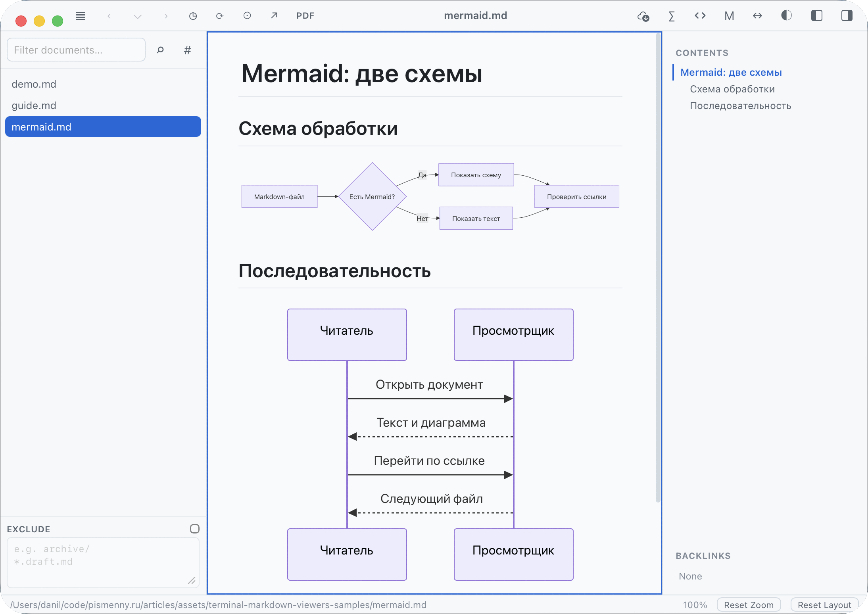Switch dark and light theme
Screen dimensions: 868x614
[786, 15]
